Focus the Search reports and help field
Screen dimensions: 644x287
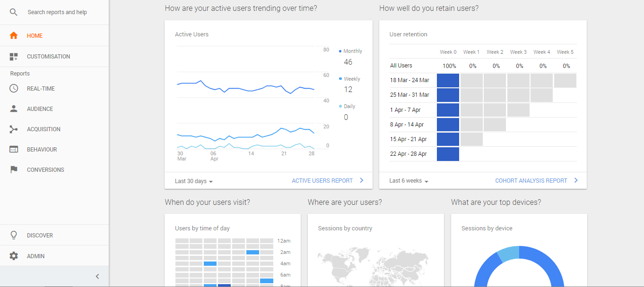pyautogui.click(x=57, y=12)
